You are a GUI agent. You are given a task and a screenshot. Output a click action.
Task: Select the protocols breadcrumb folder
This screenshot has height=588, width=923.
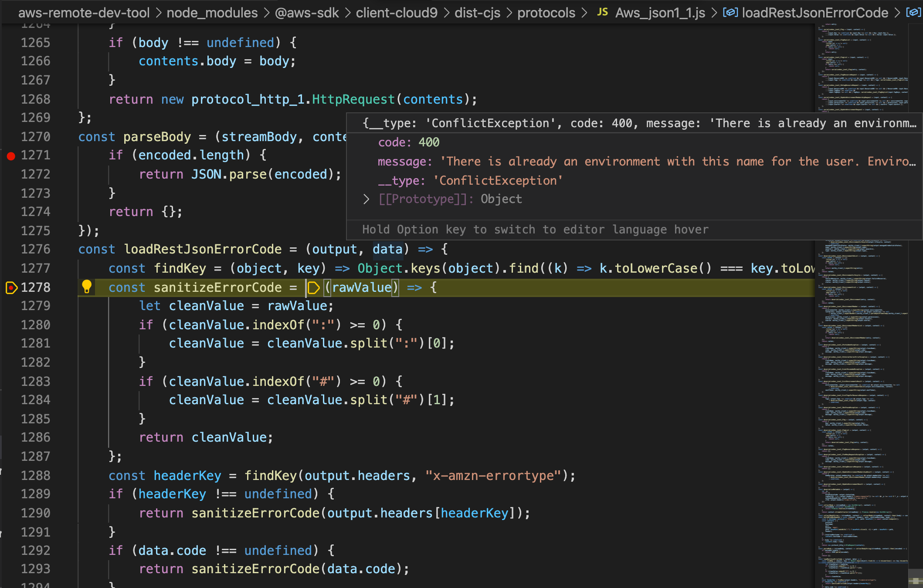click(x=546, y=13)
